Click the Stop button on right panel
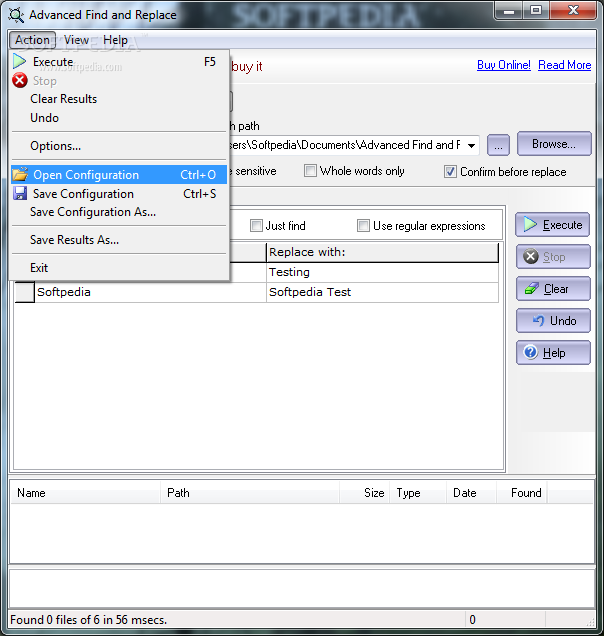The height and width of the screenshot is (636, 604). [553, 257]
